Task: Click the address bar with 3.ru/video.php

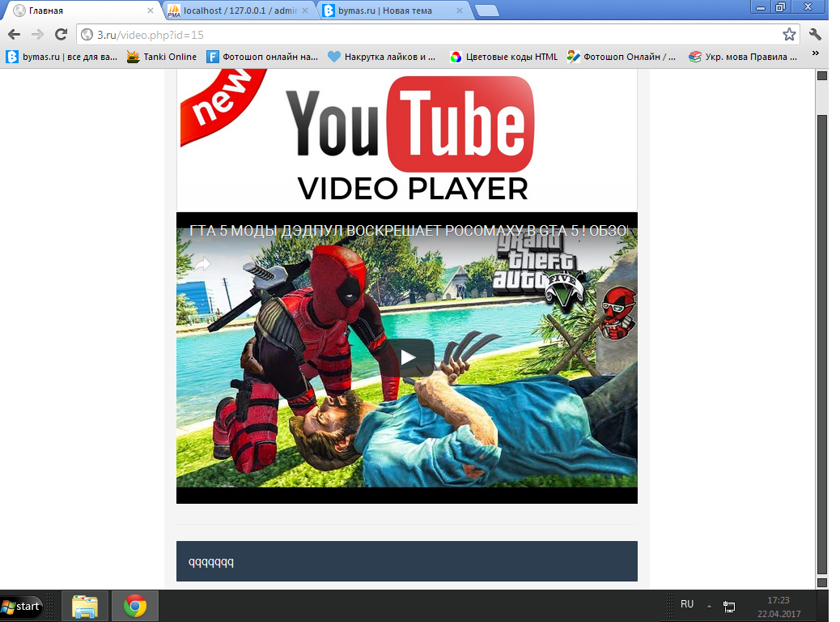Action: pos(429,35)
